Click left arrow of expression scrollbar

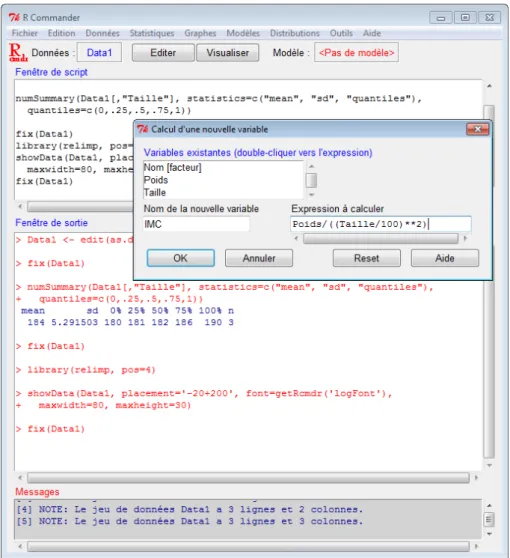coord(296,238)
